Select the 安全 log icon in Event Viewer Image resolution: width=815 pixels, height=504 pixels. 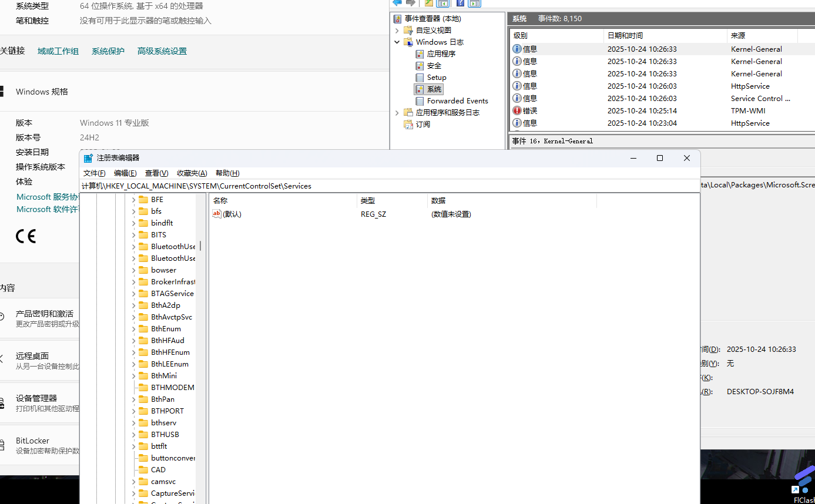click(420, 66)
